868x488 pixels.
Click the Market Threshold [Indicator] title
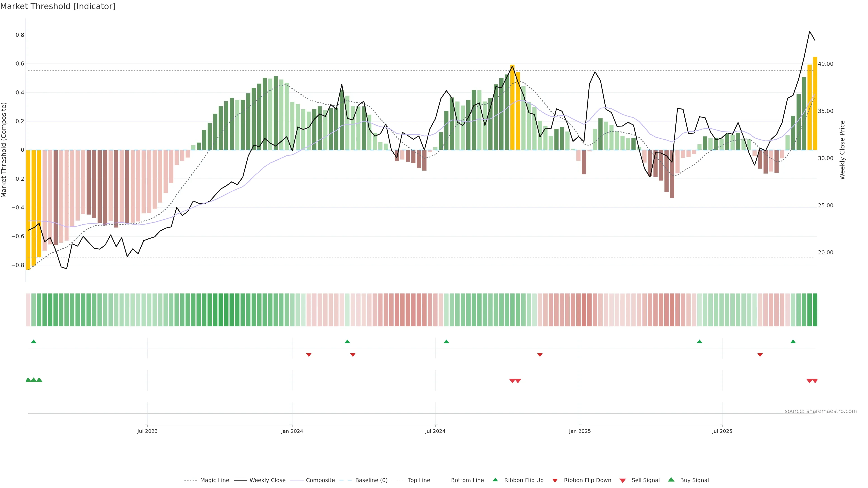click(x=58, y=6)
